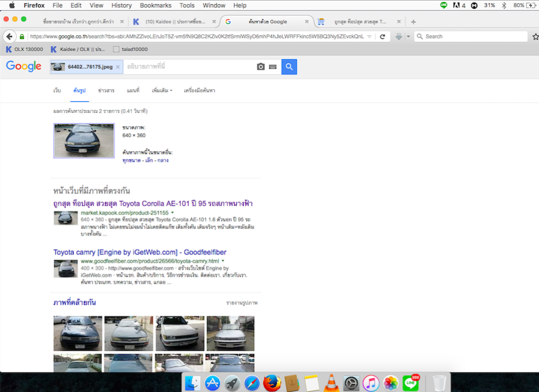The image size is (539, 392).
Task: Open LINE app from the dock
Action: coord(411,383)
